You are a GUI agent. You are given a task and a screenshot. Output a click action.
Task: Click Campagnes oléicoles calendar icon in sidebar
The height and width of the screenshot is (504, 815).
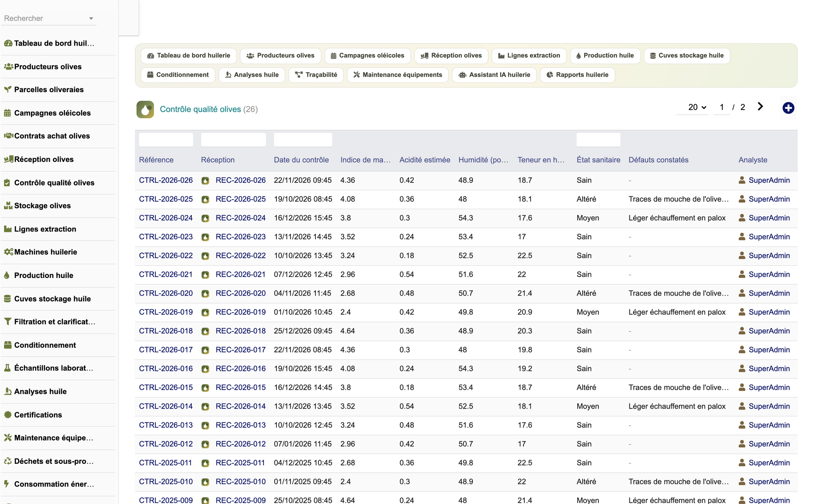[x=8, y=113]
